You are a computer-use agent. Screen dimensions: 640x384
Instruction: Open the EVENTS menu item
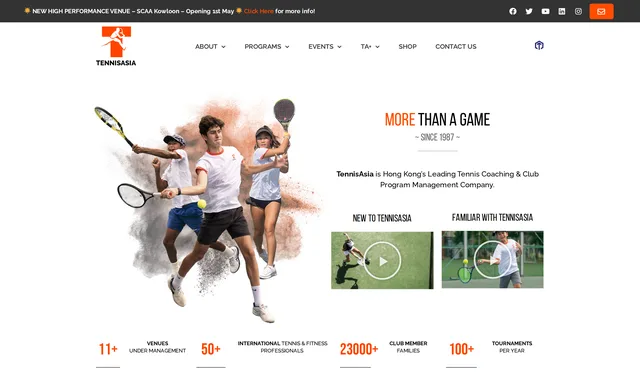tap(321, 47)
